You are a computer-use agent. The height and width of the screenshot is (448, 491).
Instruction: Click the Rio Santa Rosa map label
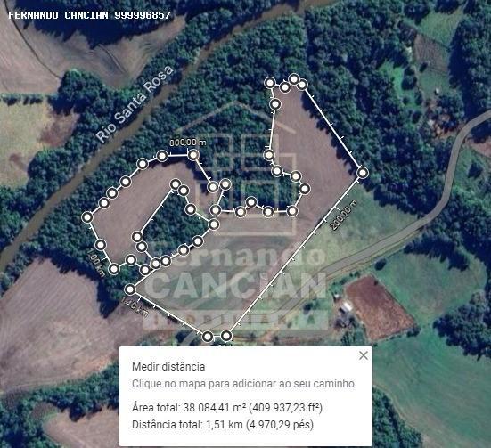[x=135, y=103]
